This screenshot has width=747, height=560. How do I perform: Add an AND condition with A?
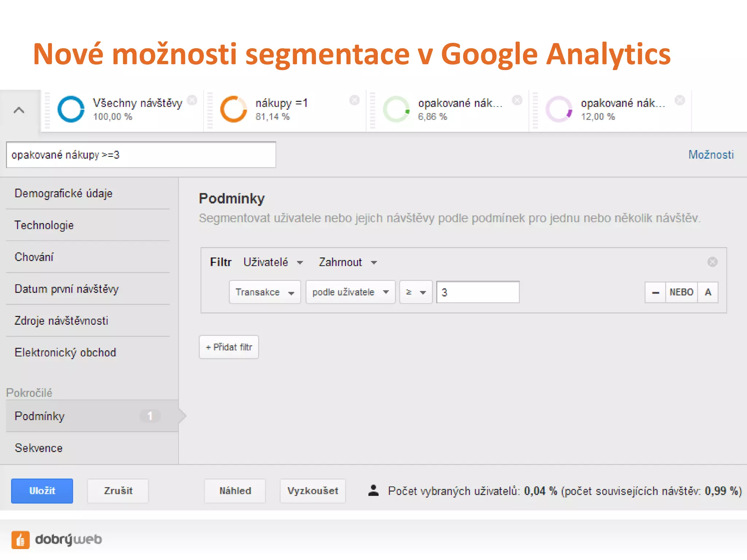click(708, 292)
